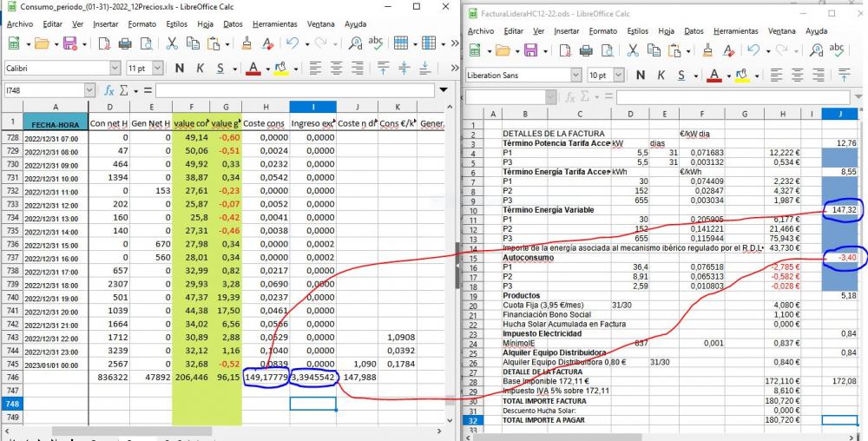Open the Open-folder dropdown arrow in FacturaLidera window

pos(517,51)
